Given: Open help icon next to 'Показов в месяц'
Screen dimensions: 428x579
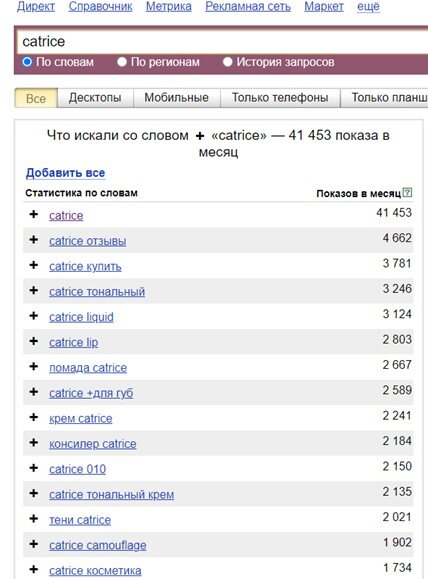Looking at the screenshot, I should coord(407,192).
